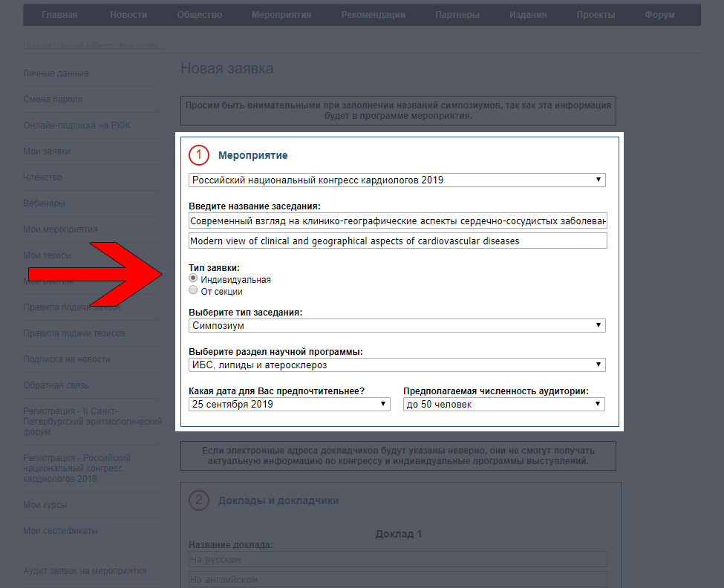Image resolution: width=724 pixels, height=588 pixels.
Task: Open the Партнеры menu item
Action: (x=457, y=15)
